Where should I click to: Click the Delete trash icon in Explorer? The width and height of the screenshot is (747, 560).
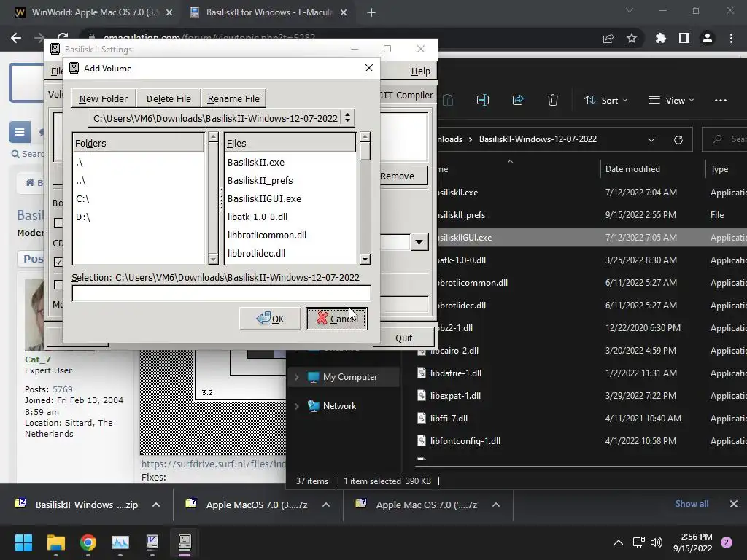pyautogui.click(x=553, y=100)
